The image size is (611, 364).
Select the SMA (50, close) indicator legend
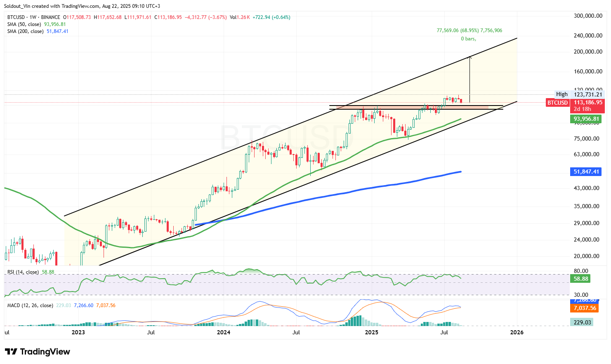(25, 24)
